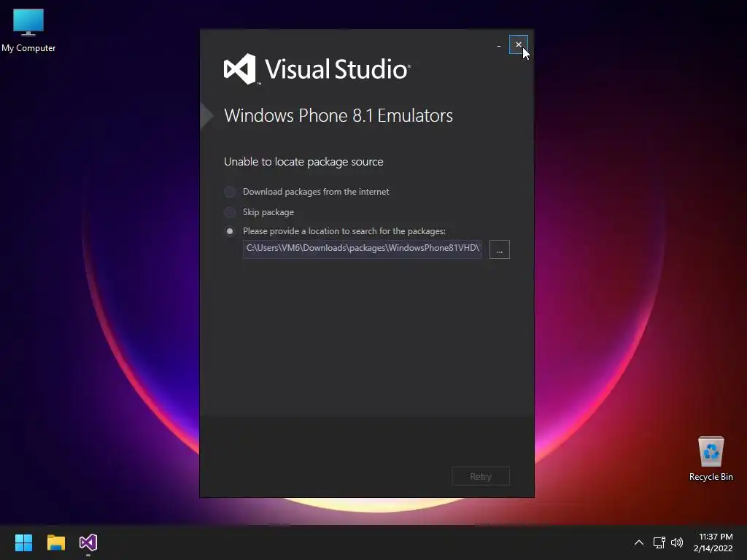Viewport: 747px width, 560px height.
Task: Show hidden system tray icons
Action: click(639, 542)
